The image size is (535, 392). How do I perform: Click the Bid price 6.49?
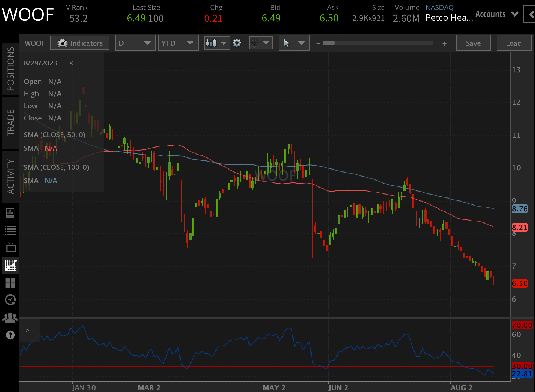click(x=271, y=18)
